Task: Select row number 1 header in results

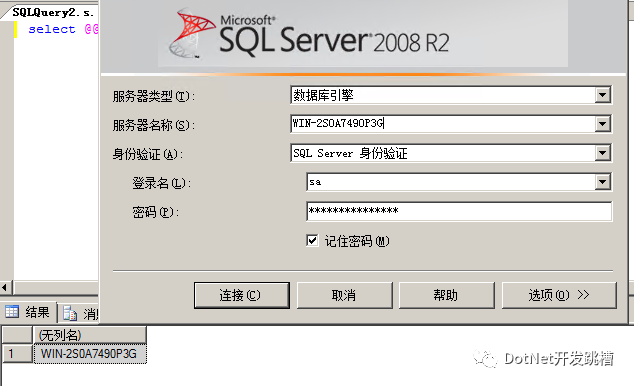Action: (17, 354)
